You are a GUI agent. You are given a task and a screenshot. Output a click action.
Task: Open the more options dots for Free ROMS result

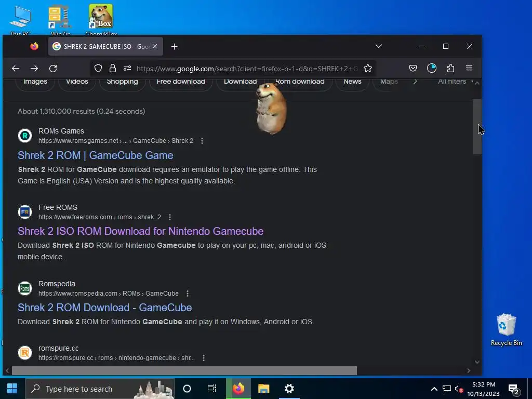170,217
